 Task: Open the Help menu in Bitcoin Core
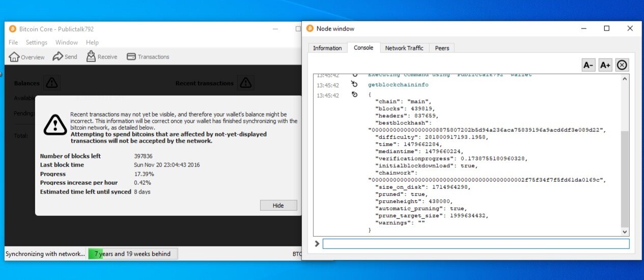pyautogui.click(x=92, y=42)
